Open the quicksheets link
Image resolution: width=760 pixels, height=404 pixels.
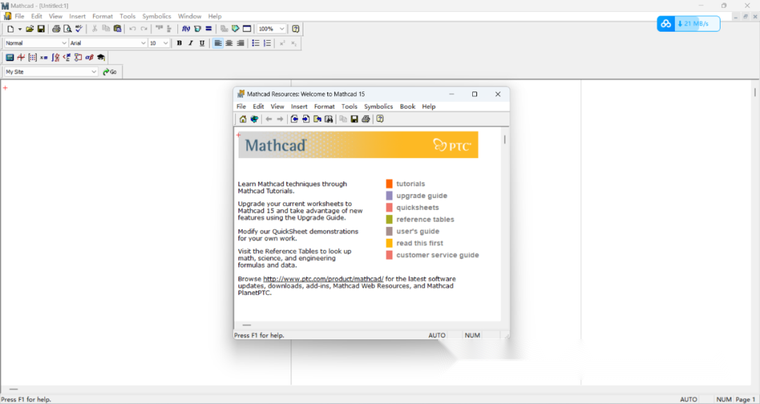(x=417, y=208)
